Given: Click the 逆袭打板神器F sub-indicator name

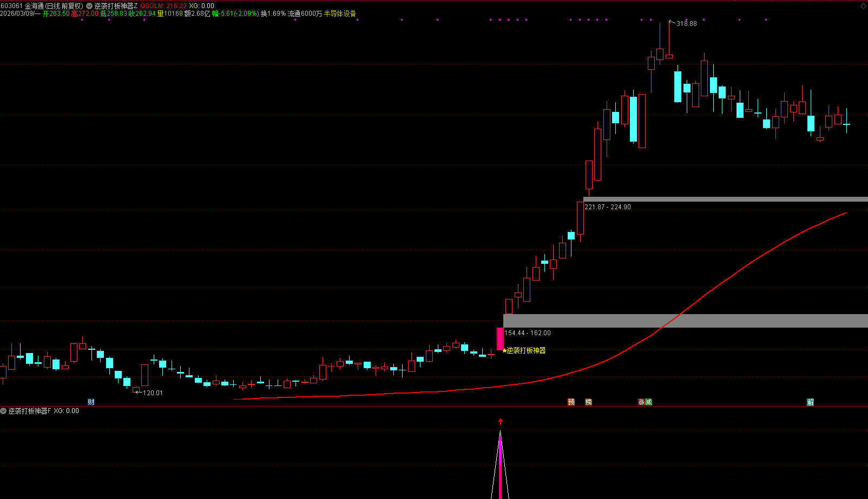Looking at the screenshot, I should coord(29,411).
